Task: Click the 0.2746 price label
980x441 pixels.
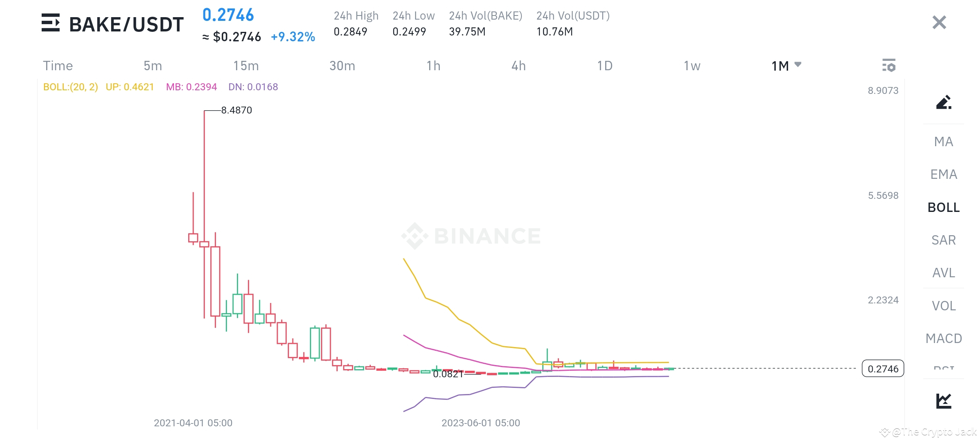Action: pyautogui.click(x=883, y=369)
